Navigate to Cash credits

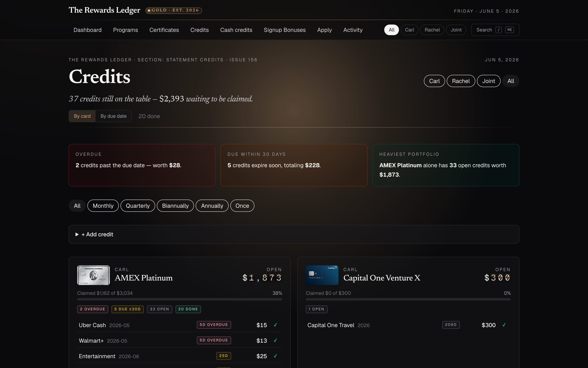(236, 30)
